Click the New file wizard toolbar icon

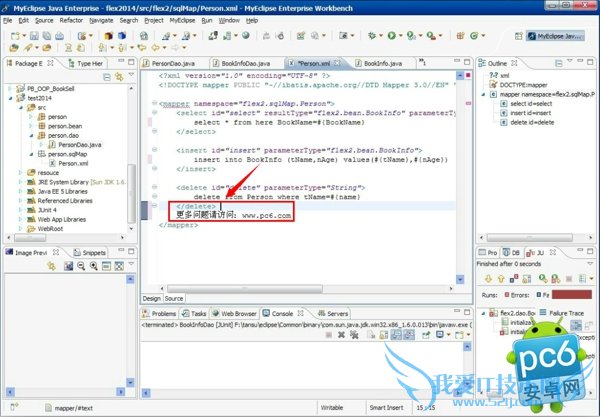pyautogui.click(x=12, y=36)
